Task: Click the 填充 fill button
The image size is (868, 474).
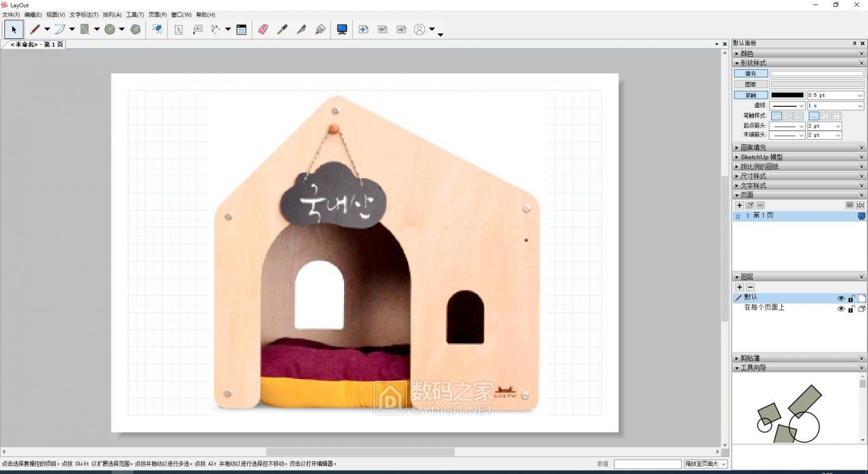Action: 751,74
